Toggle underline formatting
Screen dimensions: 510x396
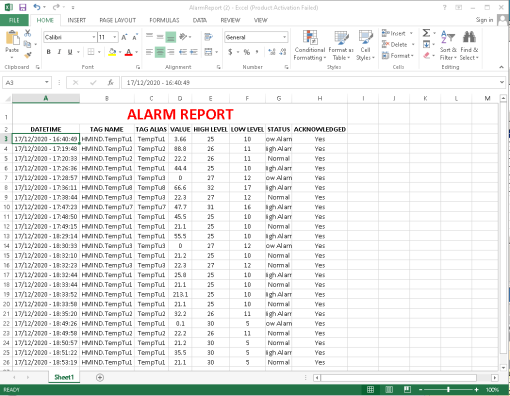tap(70, 52)
